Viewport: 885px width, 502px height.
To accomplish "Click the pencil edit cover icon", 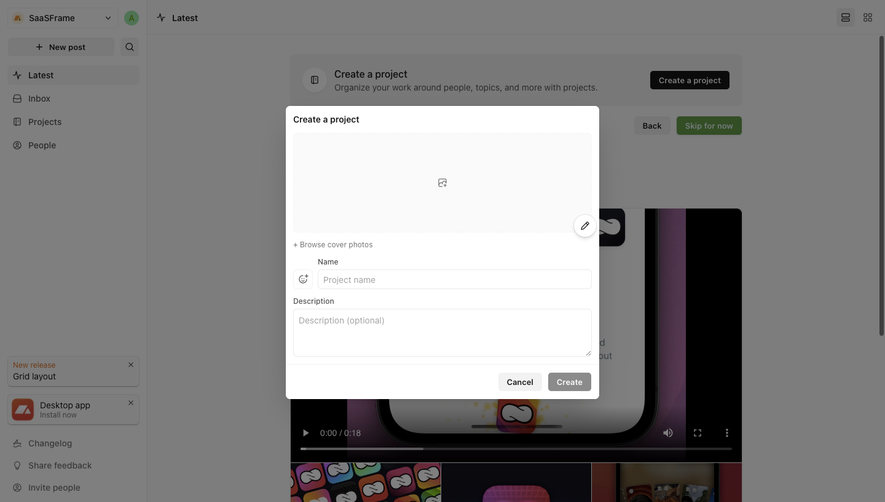I will tap(585, 226).
